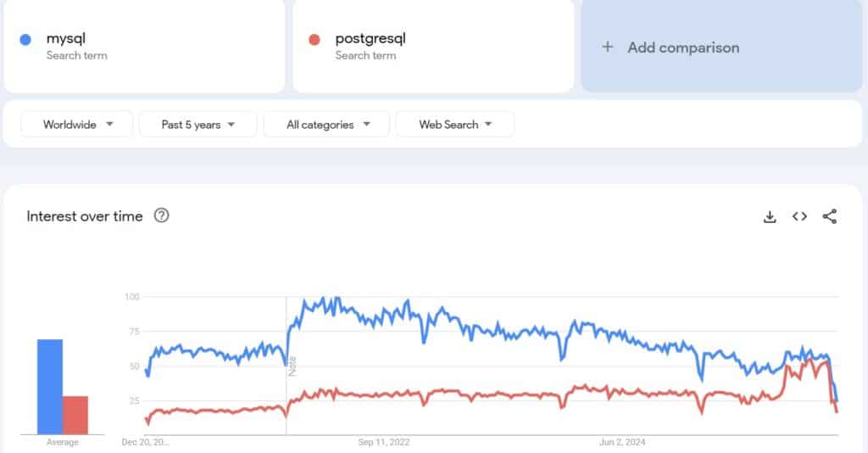868x453 pixels.
Task: Click the Sep 11, 2022 axis label
Action: click(x=384, y=442)
